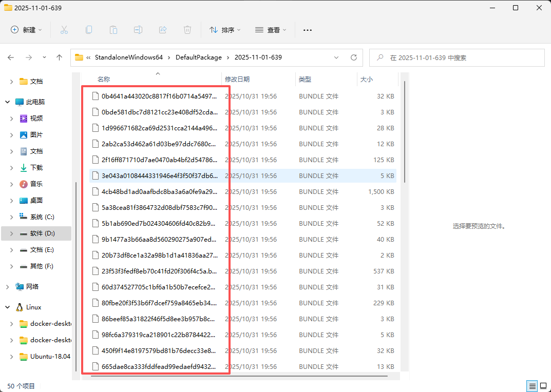This screenshot has width=551, height=392.
Task: Go up one folder level arrow
Action: 60,57
